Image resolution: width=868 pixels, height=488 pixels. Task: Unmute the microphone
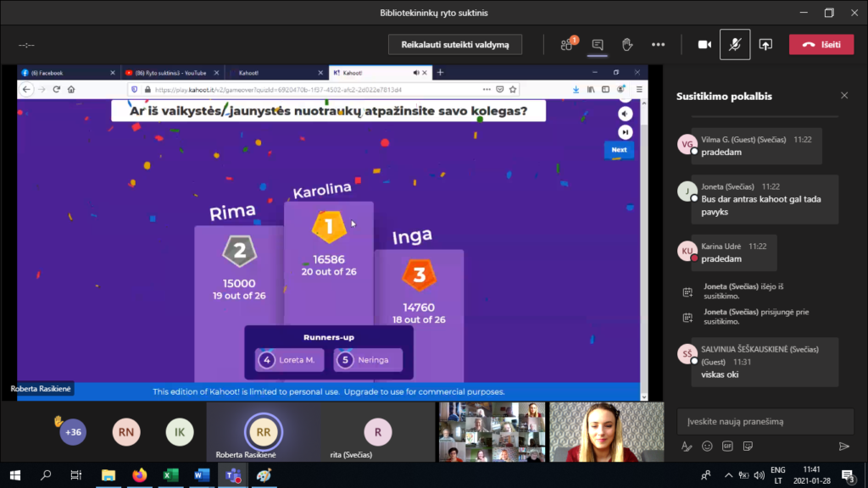click(x=734, y=45)
